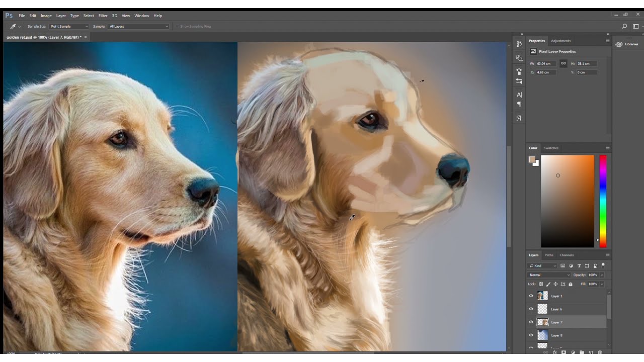
Task: Click the create new layer icon
Action: tap(591, 352)
